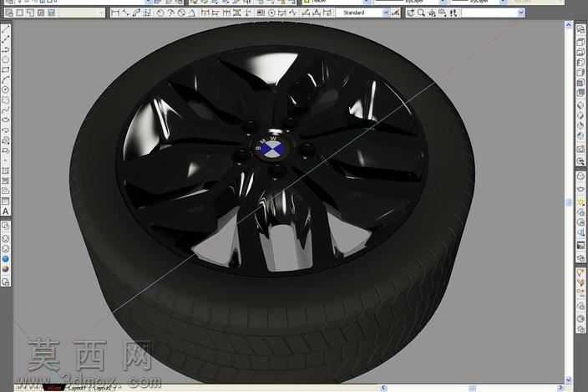Select the Dimension Space tool
This screenshot has width=588, height=392.
click(237, 13)
